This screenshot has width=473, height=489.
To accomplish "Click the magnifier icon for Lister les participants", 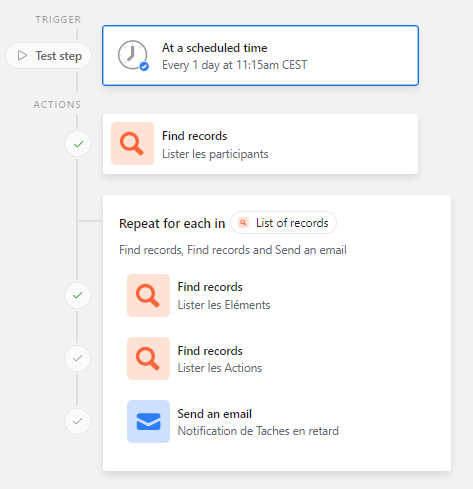I will 132,143.
